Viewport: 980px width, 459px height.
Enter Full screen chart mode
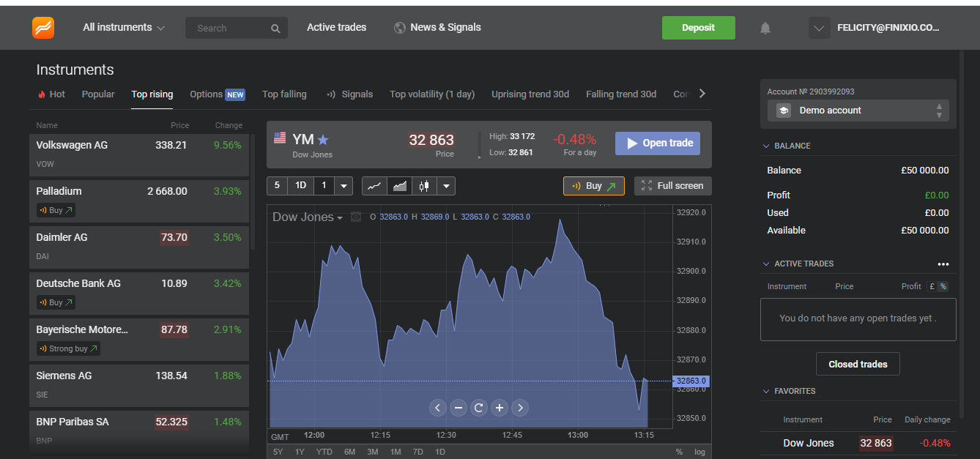click(672, 186)
